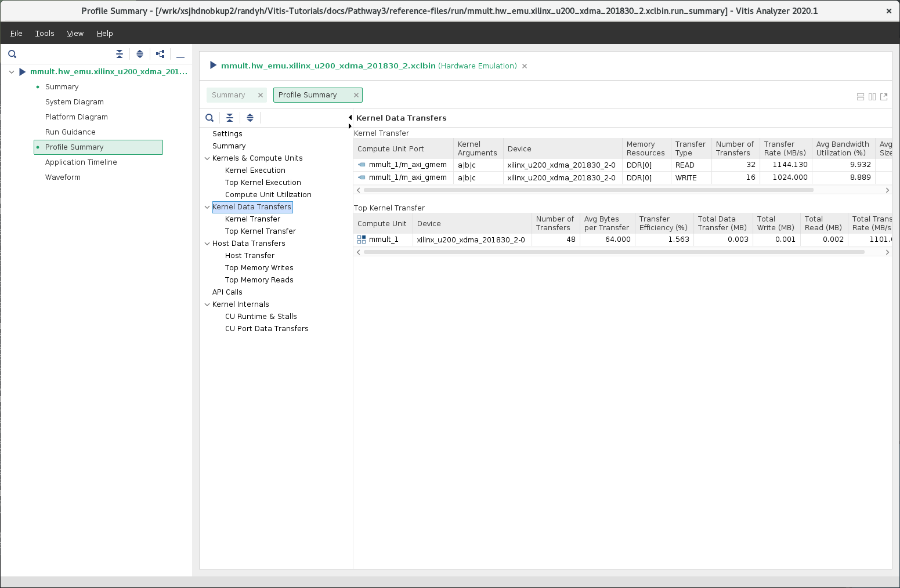Open the Tools menu
900x588 pixels.
tap(45, 34)
